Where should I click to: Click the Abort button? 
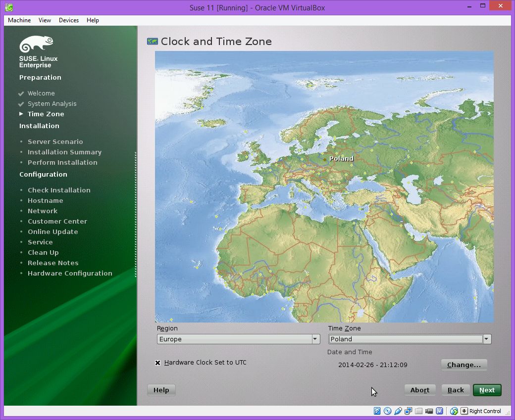tap(420, 390)
